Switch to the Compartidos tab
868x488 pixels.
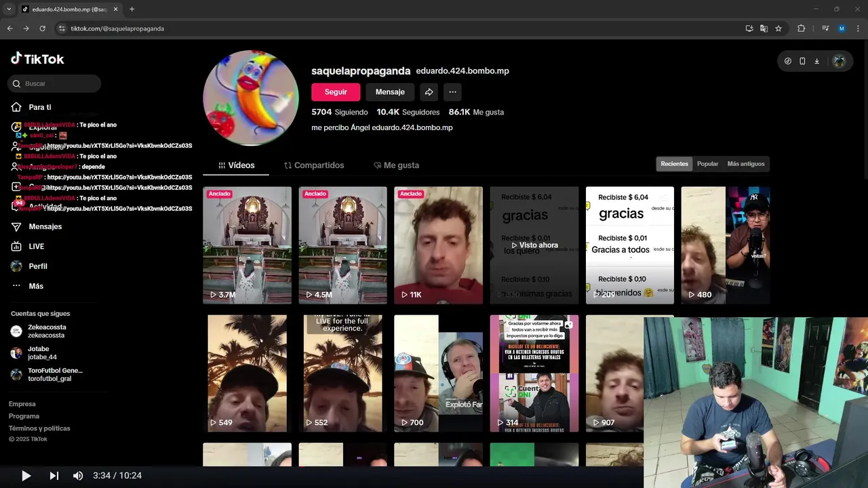(x=314, y=165)
